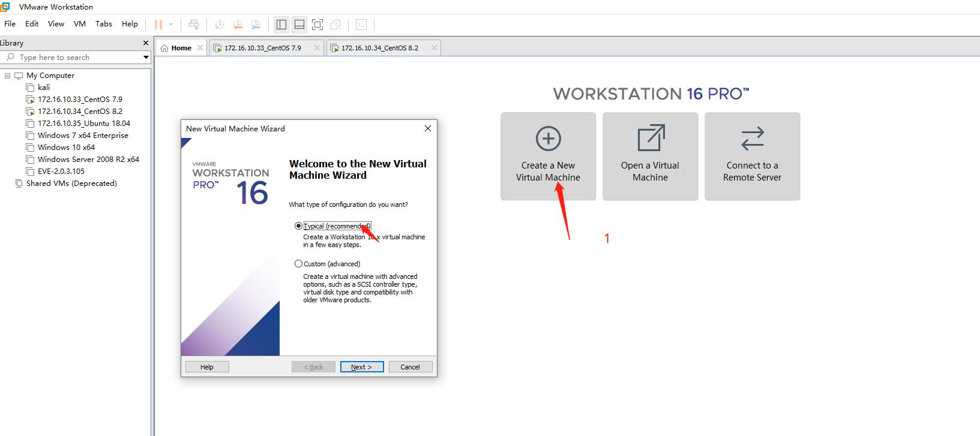
Task: Click the Take Snapshot toolbar icon
Action: coord(220,25)
